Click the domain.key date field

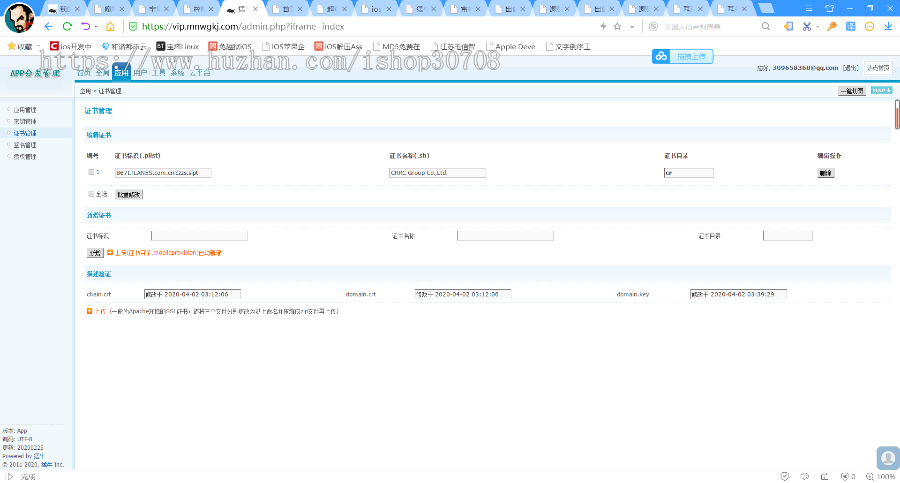[738, 294]
